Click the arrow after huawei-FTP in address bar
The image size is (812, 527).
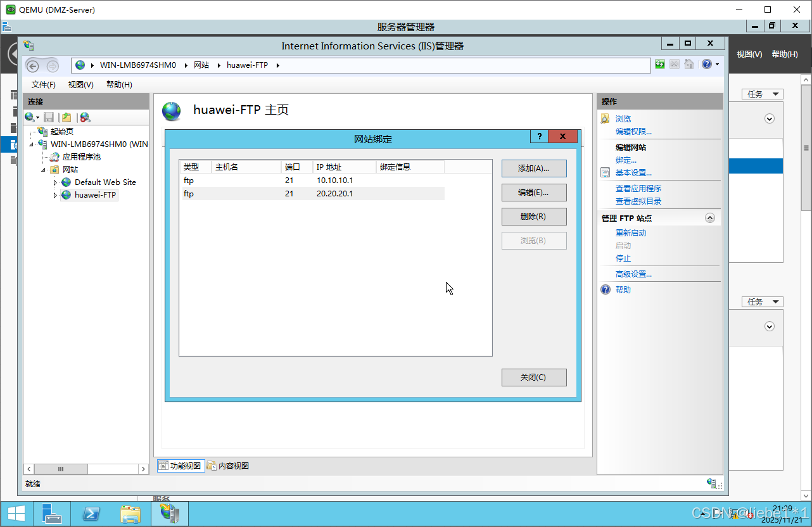pos(277,65)
